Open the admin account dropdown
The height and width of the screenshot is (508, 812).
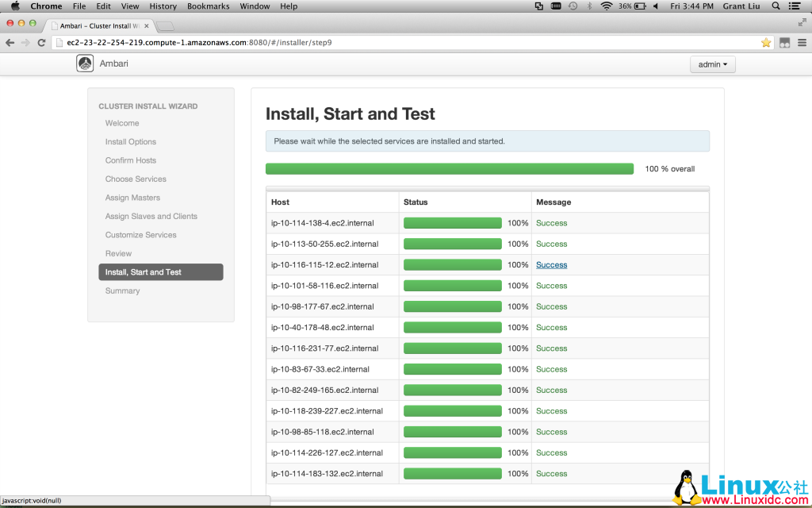pyautogui.click(x=712, y=64)
